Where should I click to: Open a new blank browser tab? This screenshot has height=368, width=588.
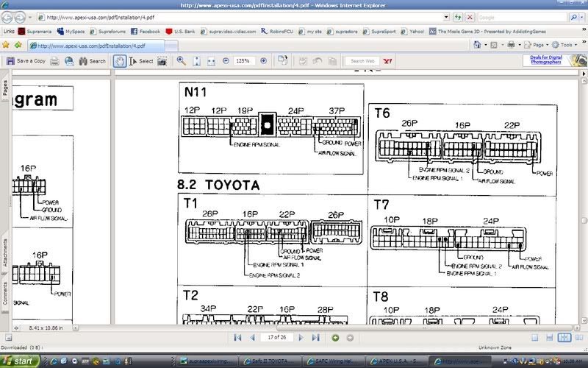click(x=171, y=46)
